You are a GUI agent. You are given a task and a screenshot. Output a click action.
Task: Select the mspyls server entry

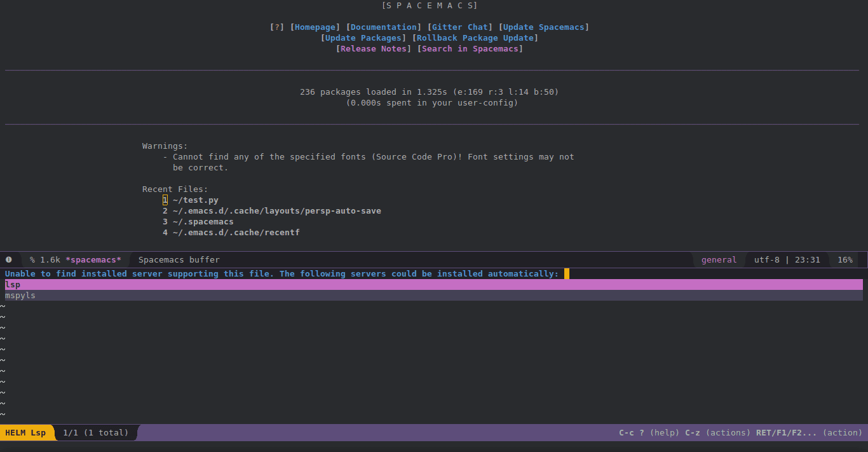coord(434,296)
